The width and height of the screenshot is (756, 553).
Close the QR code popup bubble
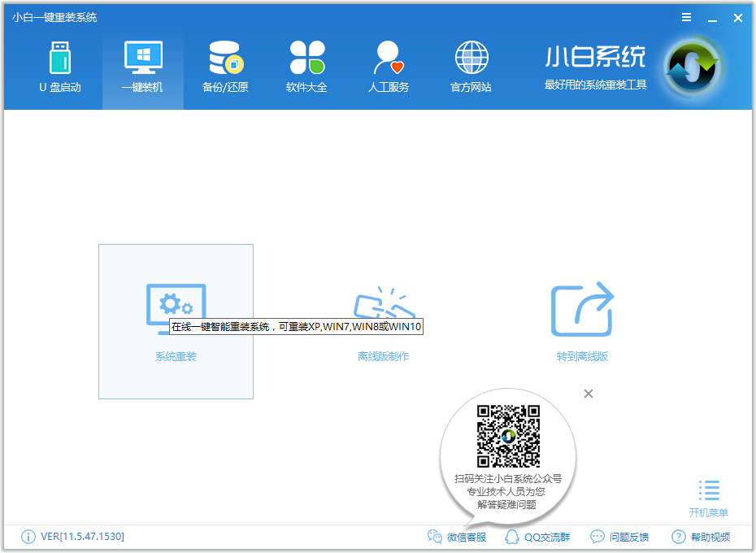click(589, 394)
